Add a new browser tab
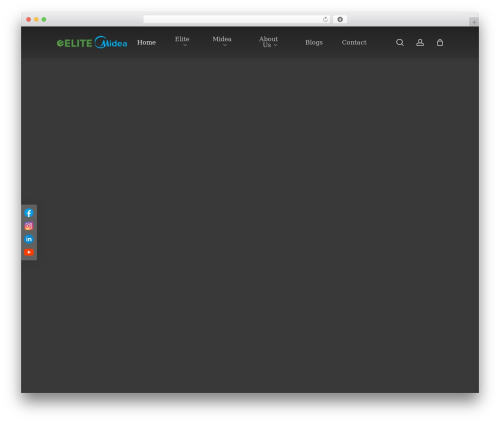The width and height of the screenshot is (500, 423). pos(474,22)
